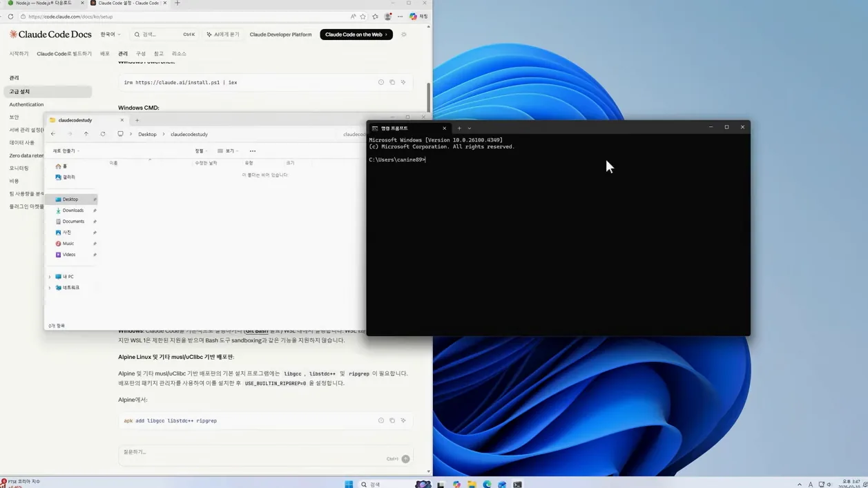Toggle docs light/dark theme icon
Image resolution: width=868 pixels, height=488 pixels.
click(x=404, y=35)
